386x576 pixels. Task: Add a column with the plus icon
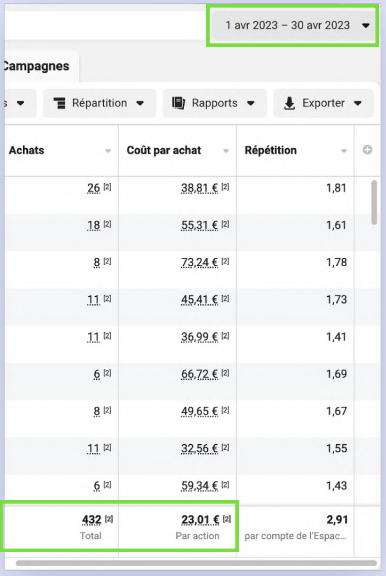(367, 150)
